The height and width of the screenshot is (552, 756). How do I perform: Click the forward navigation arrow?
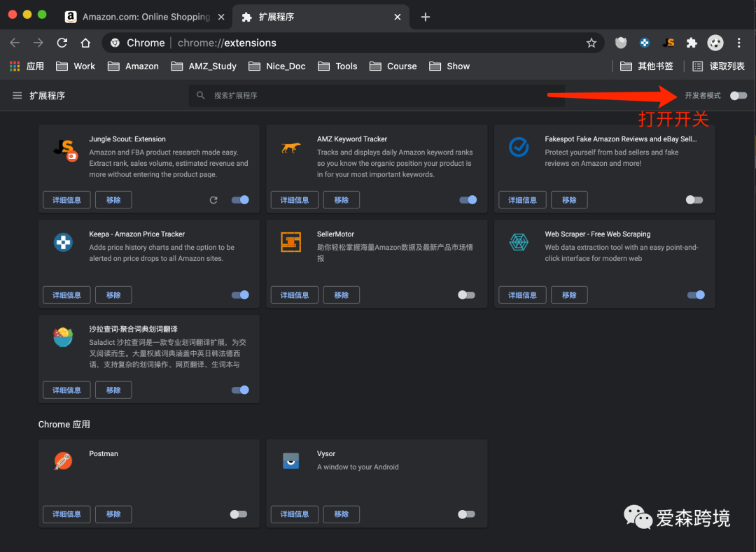click(x=38, y=43)
